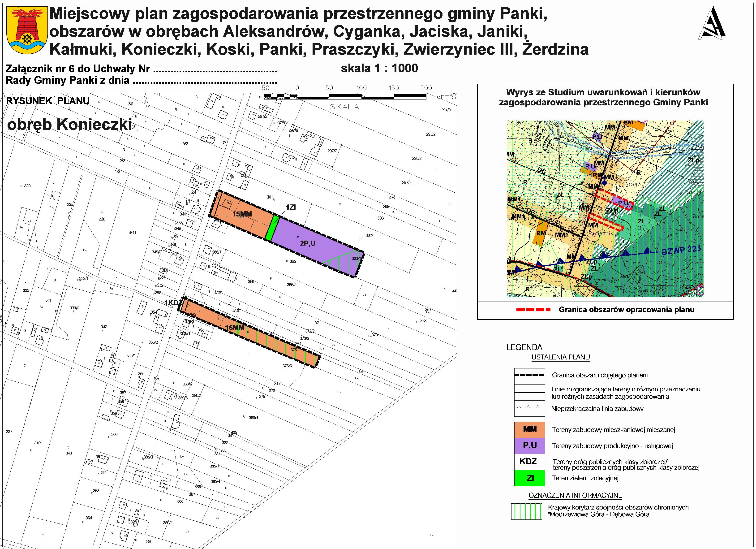Click parcel number 342

[104, 327]
